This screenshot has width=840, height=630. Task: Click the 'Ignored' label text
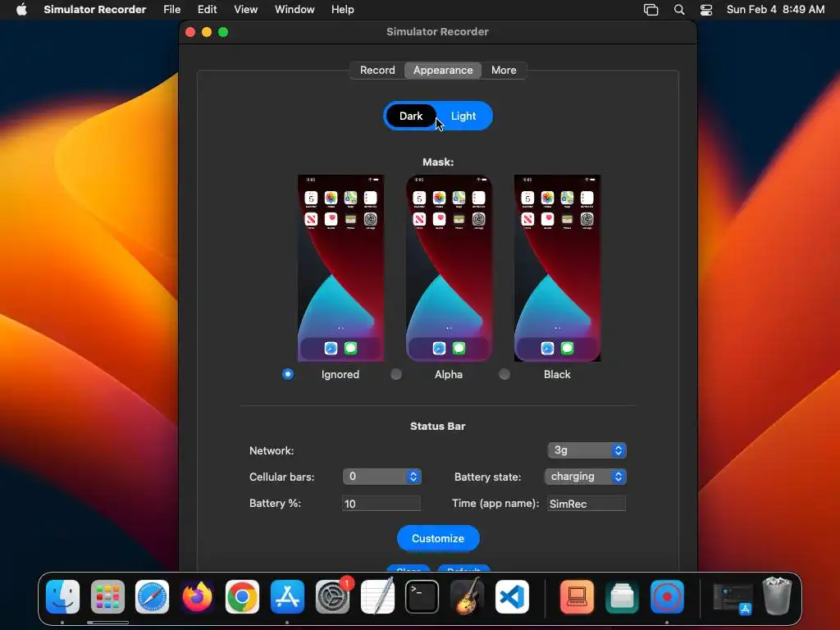pos(340,374)
